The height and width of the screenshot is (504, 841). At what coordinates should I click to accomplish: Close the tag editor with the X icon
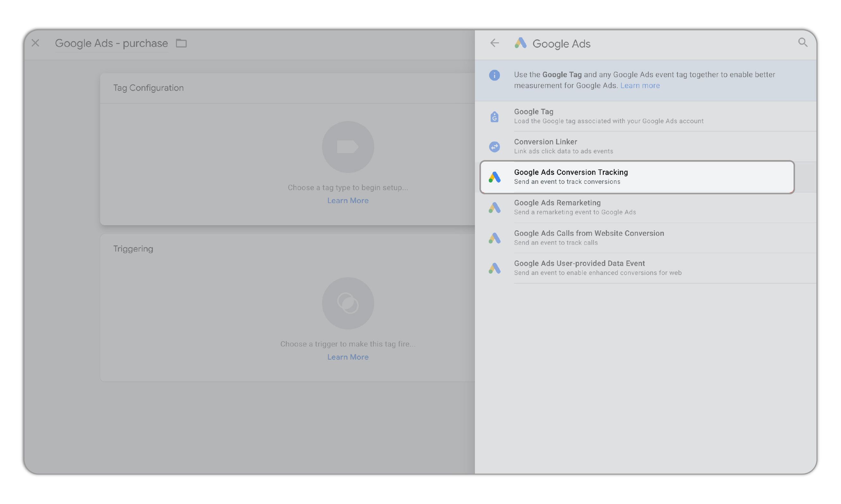point(35,43)
